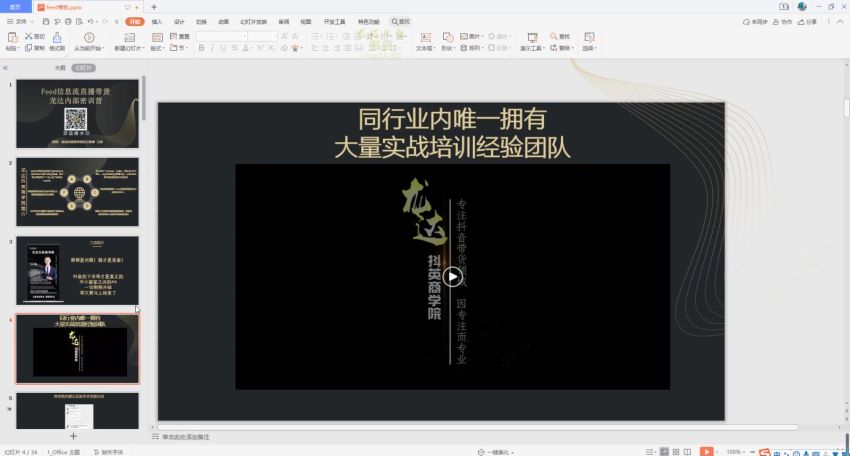Toggle Italic formatting

(212, 48)
